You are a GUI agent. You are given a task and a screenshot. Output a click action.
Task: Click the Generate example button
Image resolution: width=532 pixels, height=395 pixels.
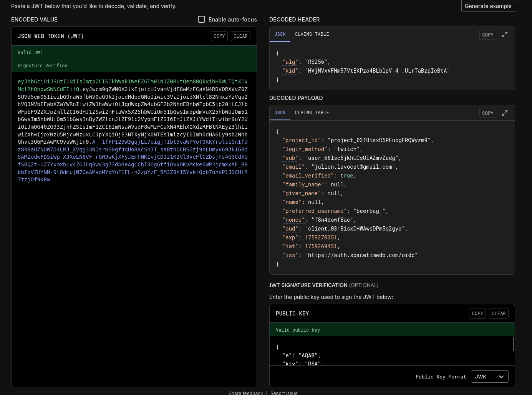(x=488, y=6)
